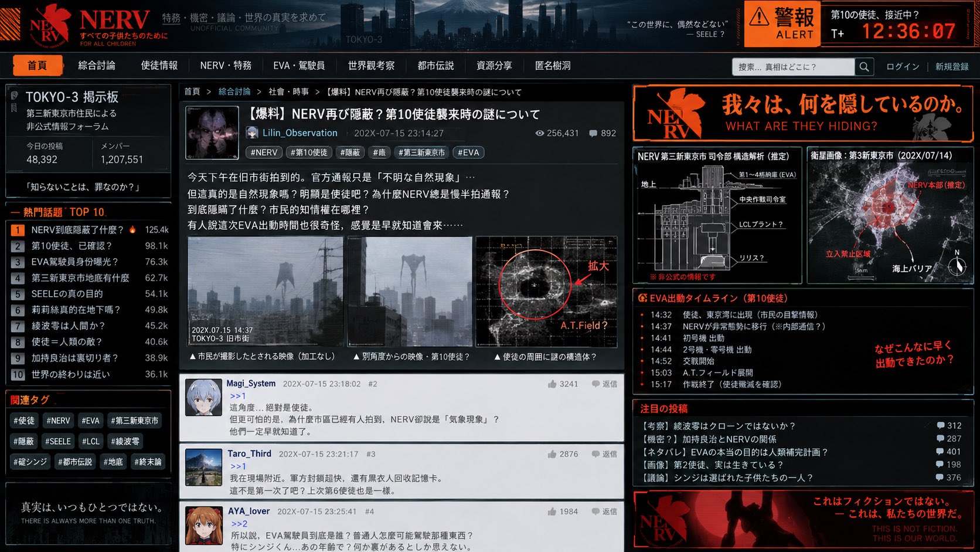980x552 pixels.
Task: Click EVA timeline header icon
Action: click(x=642, y=298)
